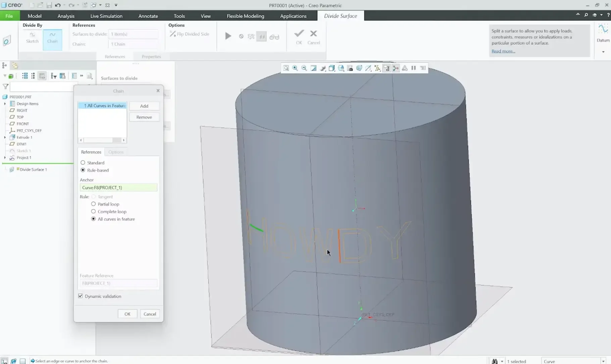Click the verify glasses icon
Screen dimensions: 611x364
274,37
